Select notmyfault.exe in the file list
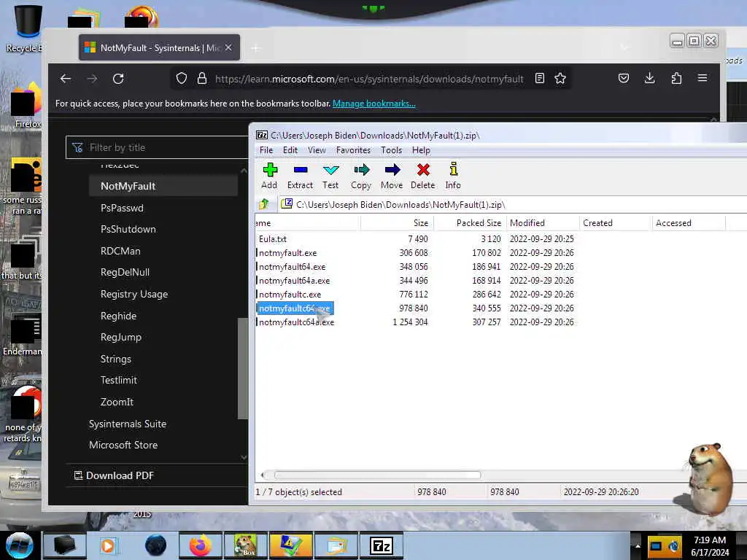 coord(287,253)
